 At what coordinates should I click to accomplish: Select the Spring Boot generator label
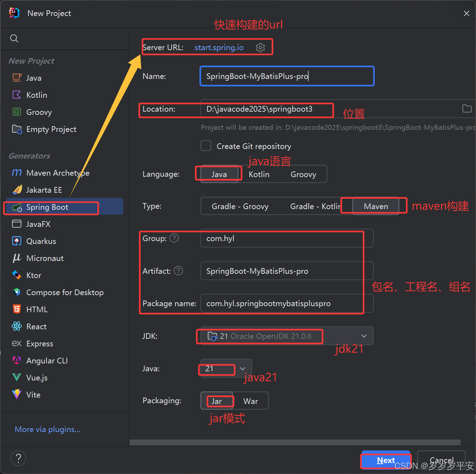[47, 207]
